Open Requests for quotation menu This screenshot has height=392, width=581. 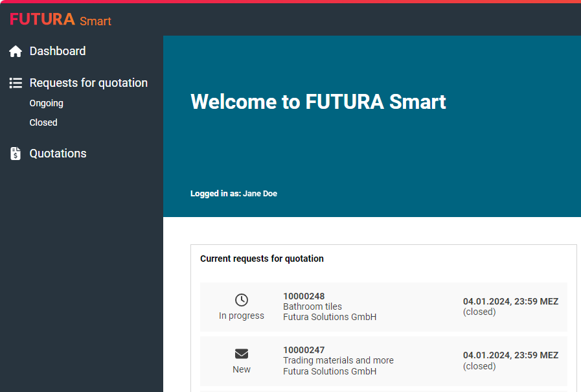click(x=89, y=83)
